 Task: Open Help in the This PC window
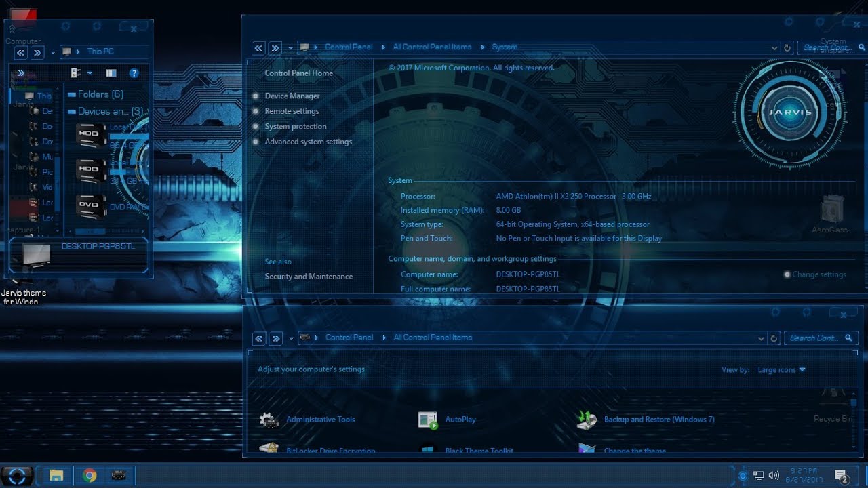point(134,73)
